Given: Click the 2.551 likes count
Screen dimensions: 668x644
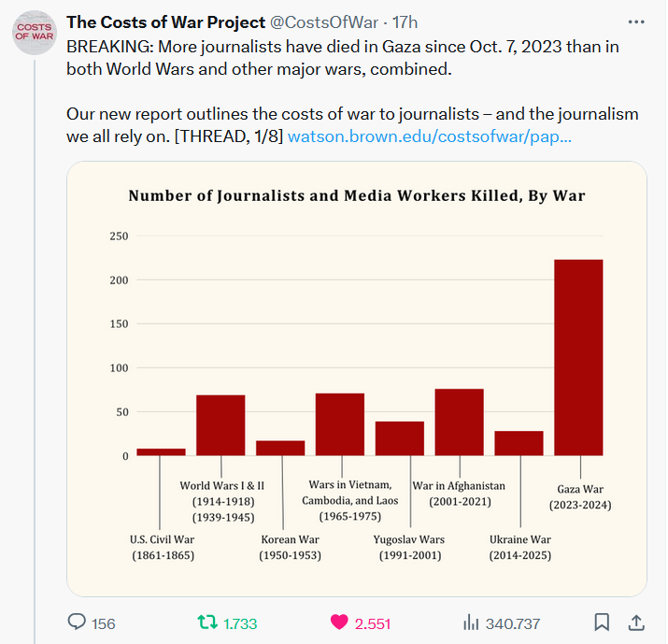Looking at the screenshot, I should (x=373, y=623).
